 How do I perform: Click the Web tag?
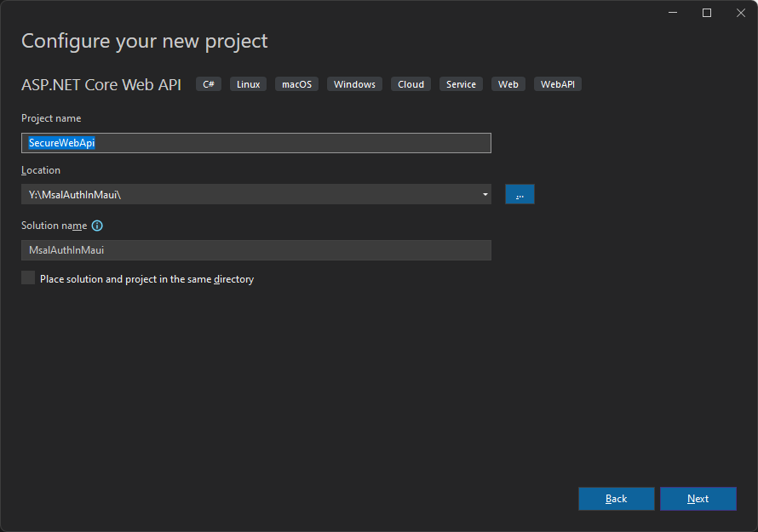[x=508, y=84]
